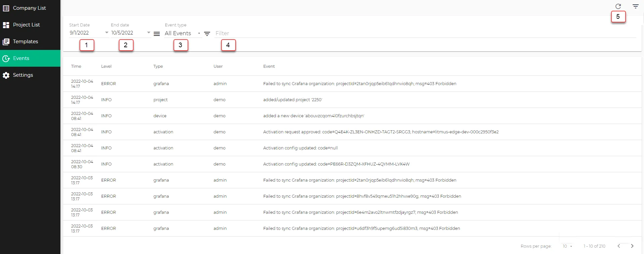This screenshot has width=644, height=254.
Task: Open the Start Date dropdown arrow
Action: coord(107,33)
